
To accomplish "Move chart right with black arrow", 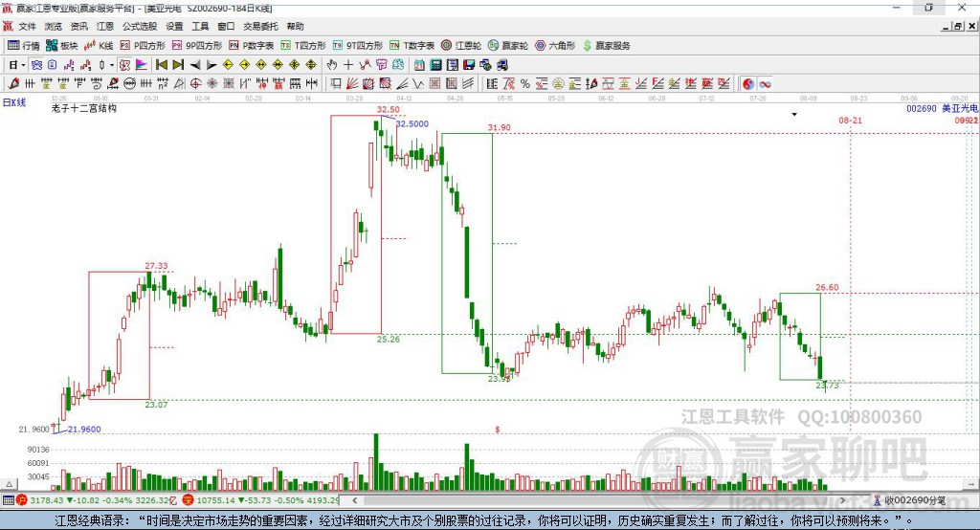I will click(212, 65).
